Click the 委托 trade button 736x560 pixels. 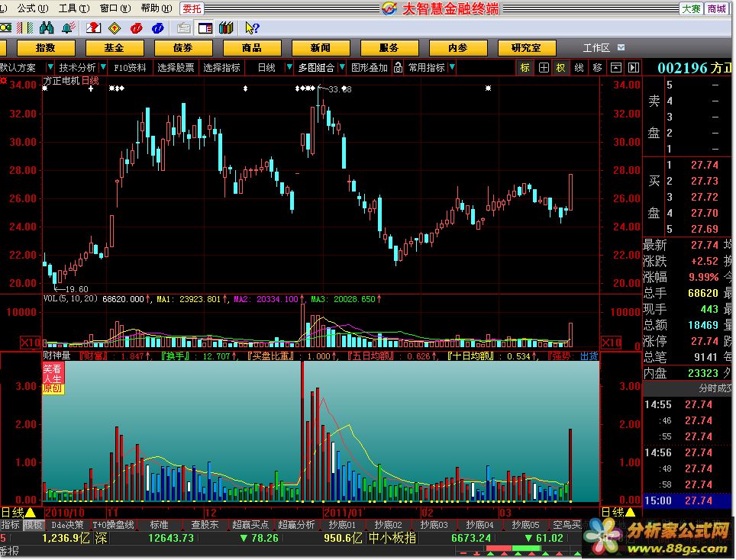tap(192, 8)
